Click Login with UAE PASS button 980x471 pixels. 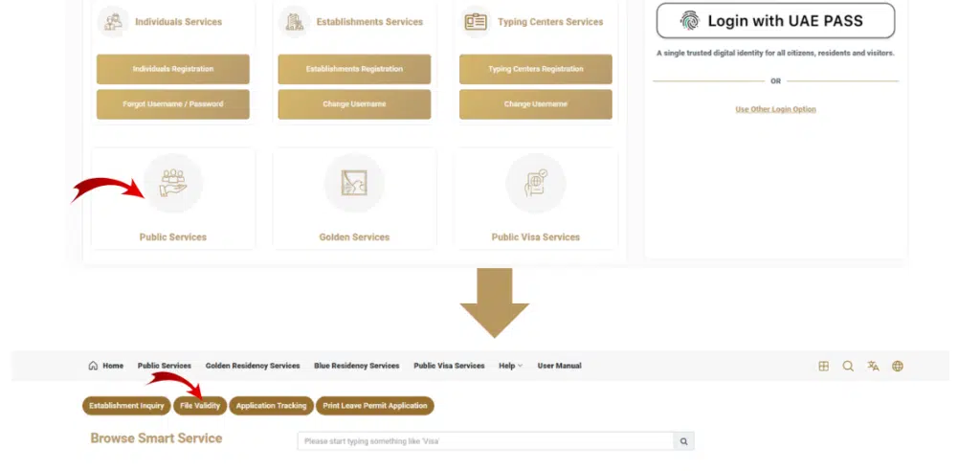[775, 21]
